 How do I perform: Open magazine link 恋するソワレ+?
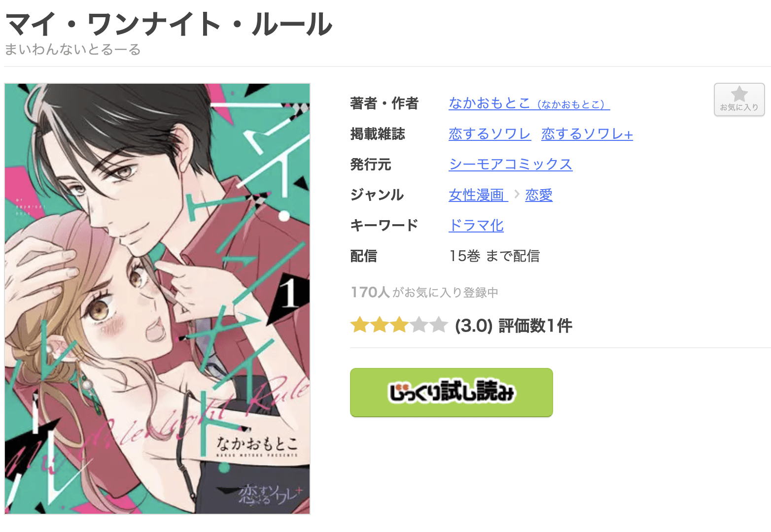pos(587,134)
